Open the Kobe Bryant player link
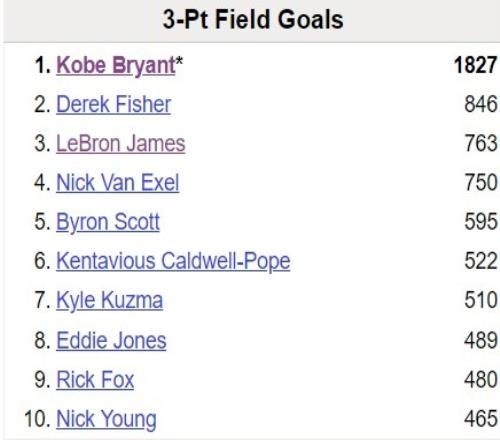 pos(115,65)
